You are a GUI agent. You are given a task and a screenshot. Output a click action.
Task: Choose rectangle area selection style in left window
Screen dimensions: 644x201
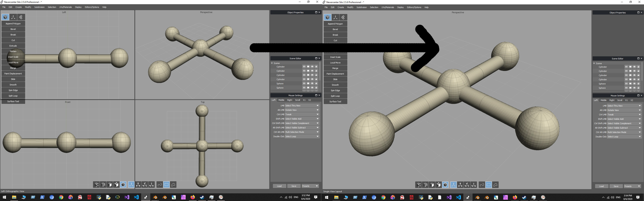click(166, 185)
